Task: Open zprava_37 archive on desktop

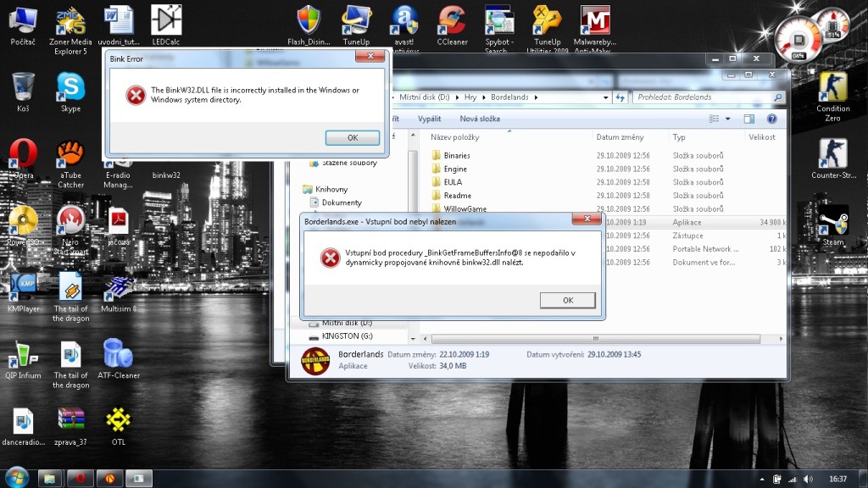Action: [x=71, y=427]
